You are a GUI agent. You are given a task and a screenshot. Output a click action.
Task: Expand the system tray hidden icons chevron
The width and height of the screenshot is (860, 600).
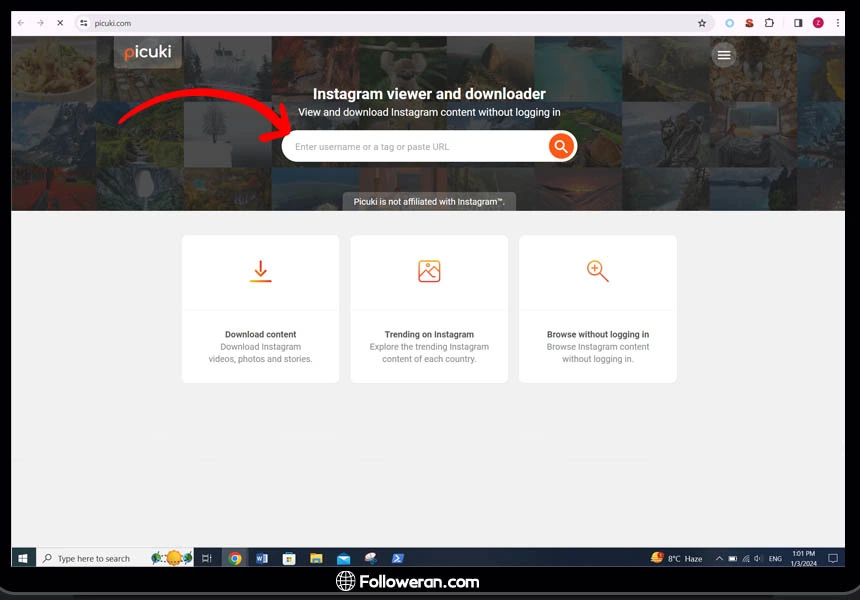719,558
